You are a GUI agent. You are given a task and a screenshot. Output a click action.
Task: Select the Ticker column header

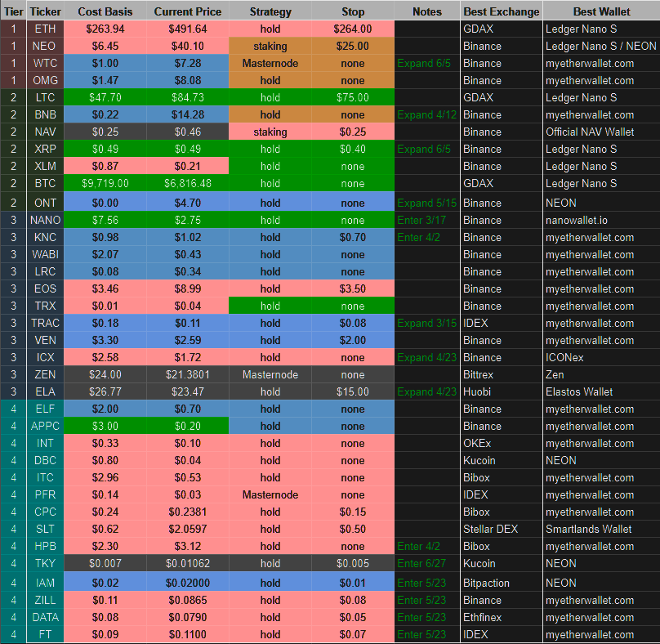point(45,11)
